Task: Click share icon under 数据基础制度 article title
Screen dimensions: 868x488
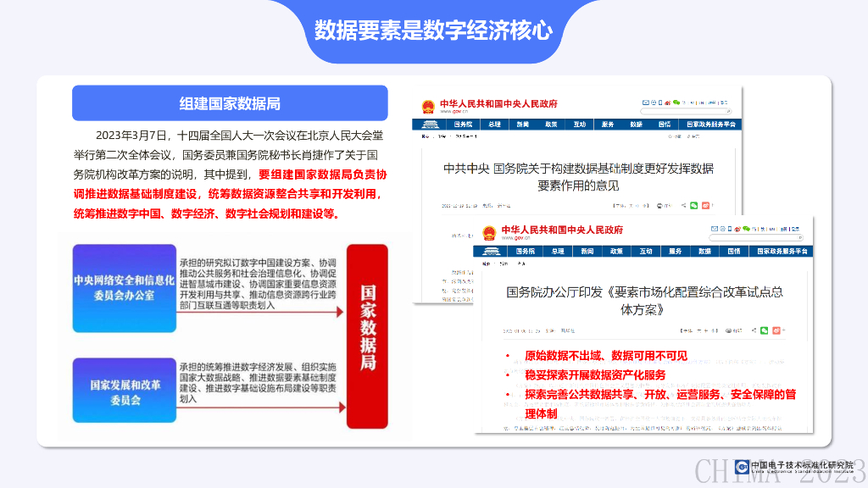Action: pyautogui.click(x=684, y=205)
